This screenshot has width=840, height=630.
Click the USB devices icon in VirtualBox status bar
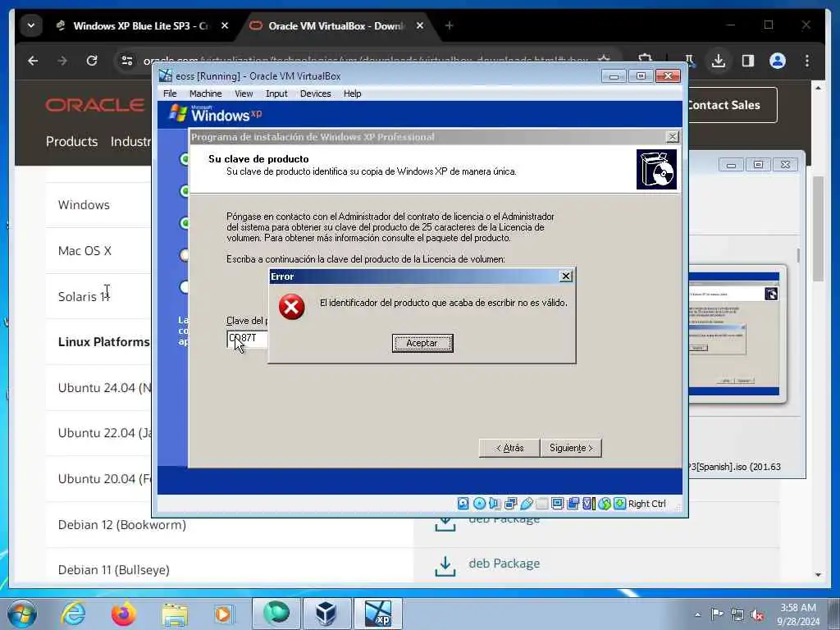tap(526, 504)
